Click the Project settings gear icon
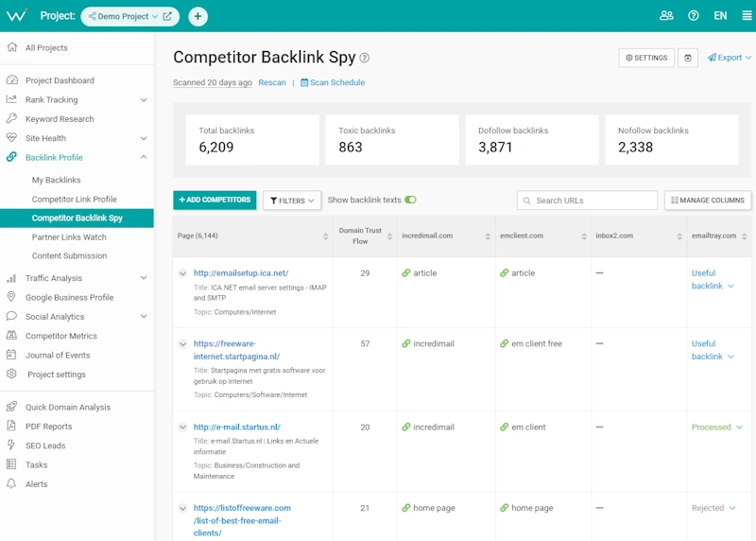This screenshot has width=756, height=541. pos(11,374)
